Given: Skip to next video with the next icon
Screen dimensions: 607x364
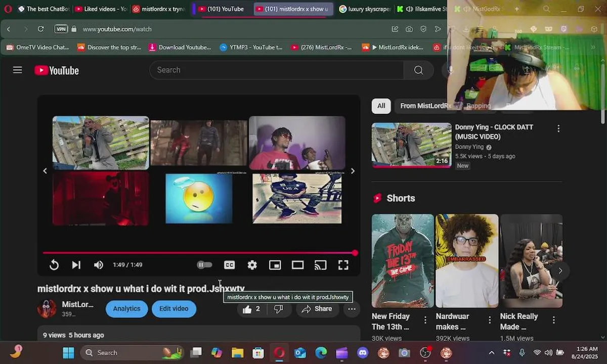Looking at the screenshot, I should pos(76,265).
